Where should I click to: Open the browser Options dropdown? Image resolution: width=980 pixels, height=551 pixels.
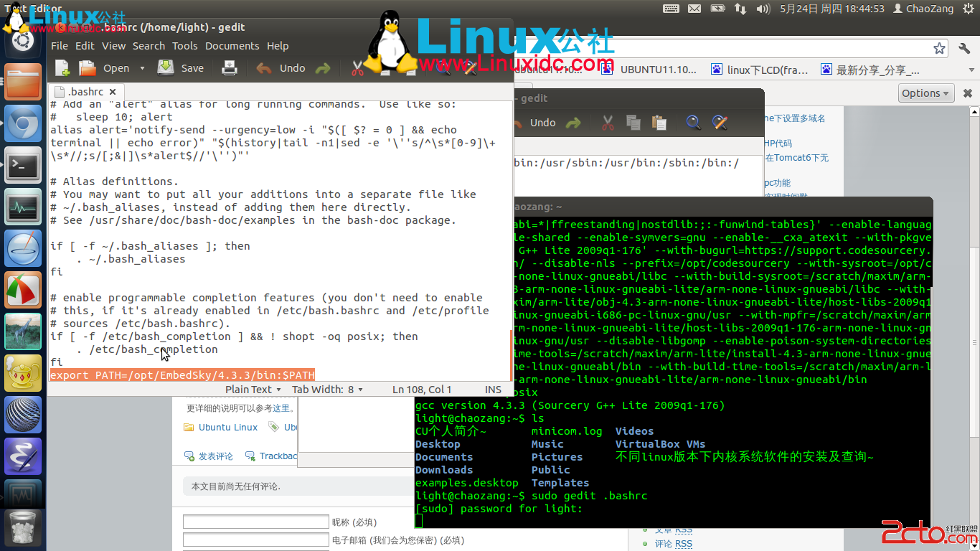(x=926, y=93)
